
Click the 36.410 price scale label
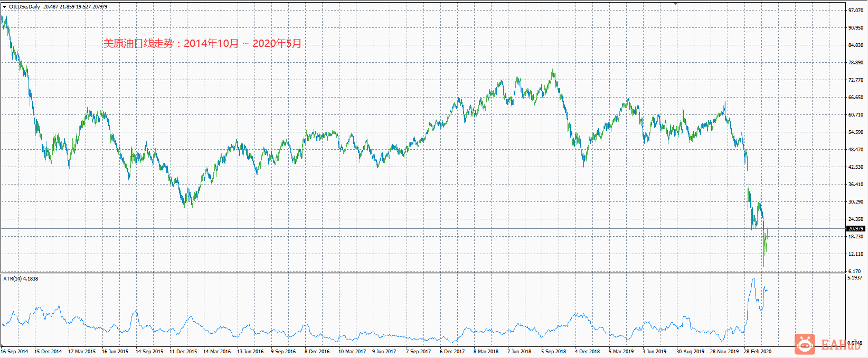pos(855,185)
